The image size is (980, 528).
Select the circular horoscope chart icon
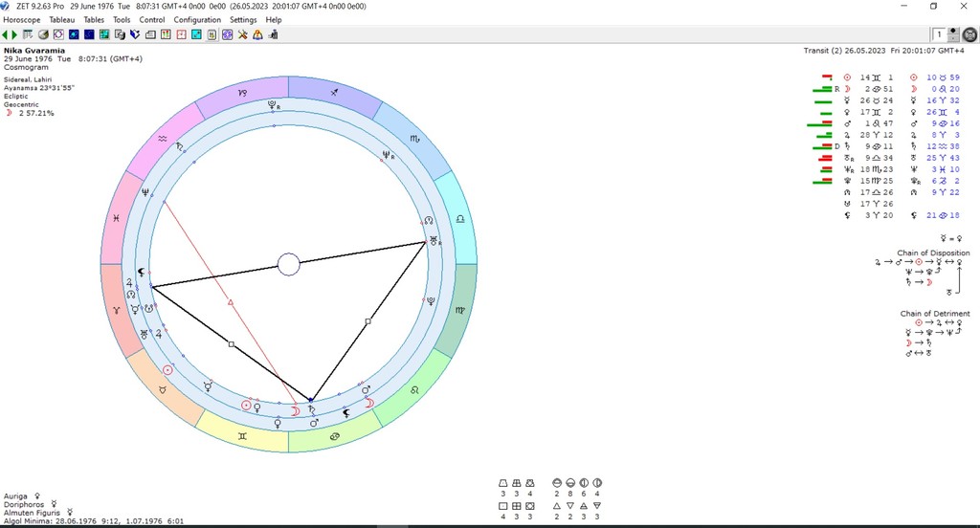click(58, 35)
